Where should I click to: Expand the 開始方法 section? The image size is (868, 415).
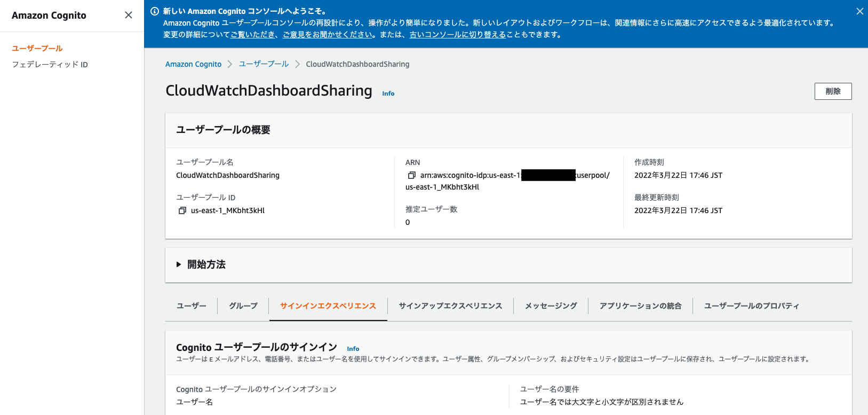[179, 264]
